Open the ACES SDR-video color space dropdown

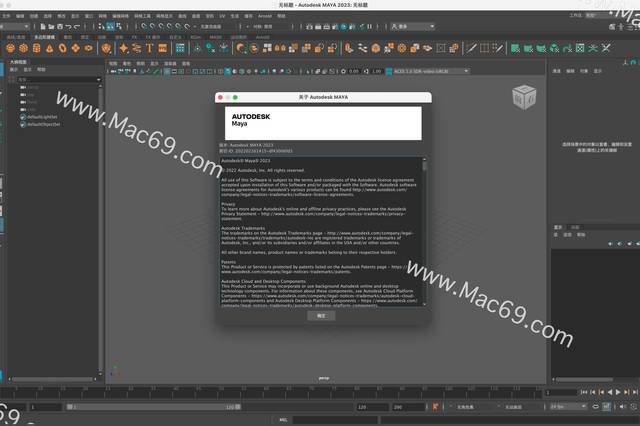pos(431,71)
